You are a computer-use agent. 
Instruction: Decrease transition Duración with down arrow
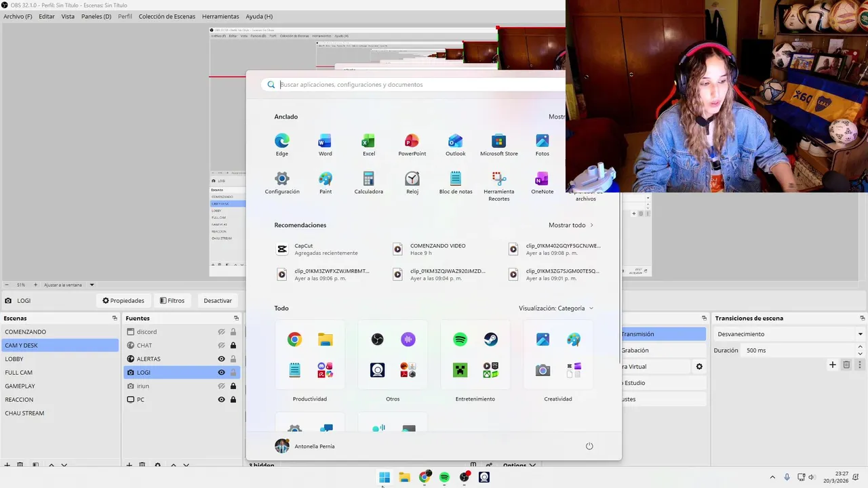(861, 353)
